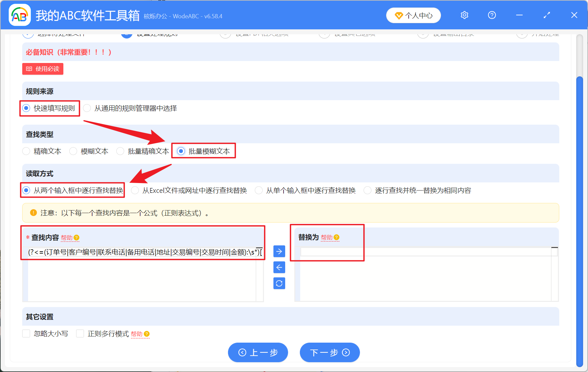The height and width of the screenshot is (372, 588).
Task: Click the right arrow transfer icon
Action: click(x=279, y=251)
